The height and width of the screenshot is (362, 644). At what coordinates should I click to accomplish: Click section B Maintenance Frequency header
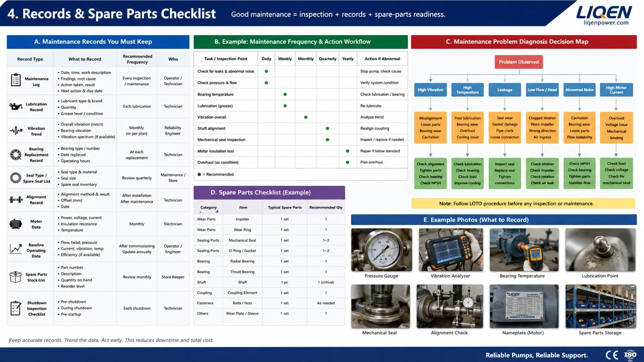click(301, 42)
